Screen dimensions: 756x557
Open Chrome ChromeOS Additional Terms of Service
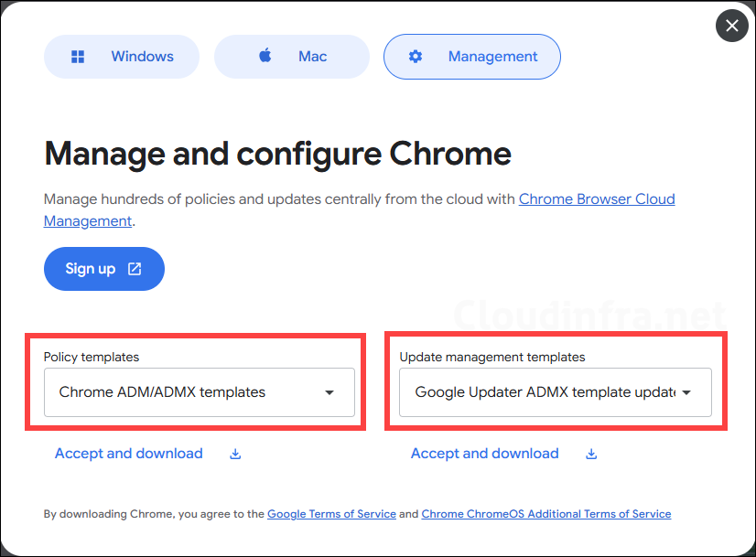click(x=546, y=514)
